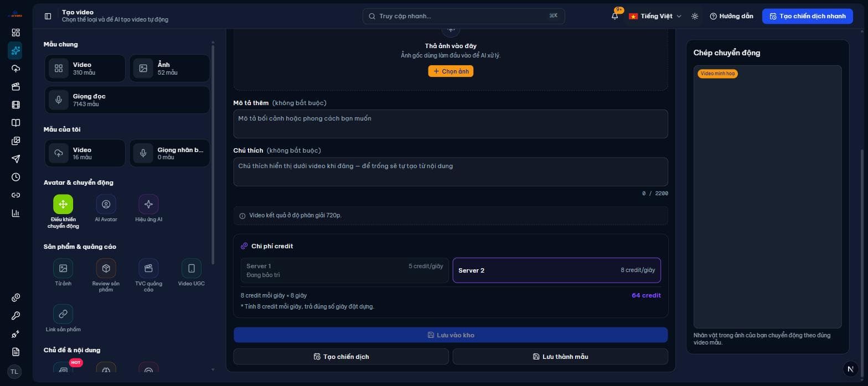Screen dimensions: 868x386
Task: Open the Video 310 mẫu template card
Action: [85, 69]
